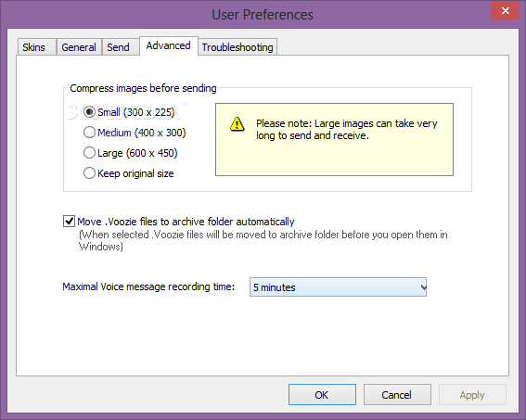
Task: Click the yellow warning triangle icon
Action: click(x=237, y=123)
